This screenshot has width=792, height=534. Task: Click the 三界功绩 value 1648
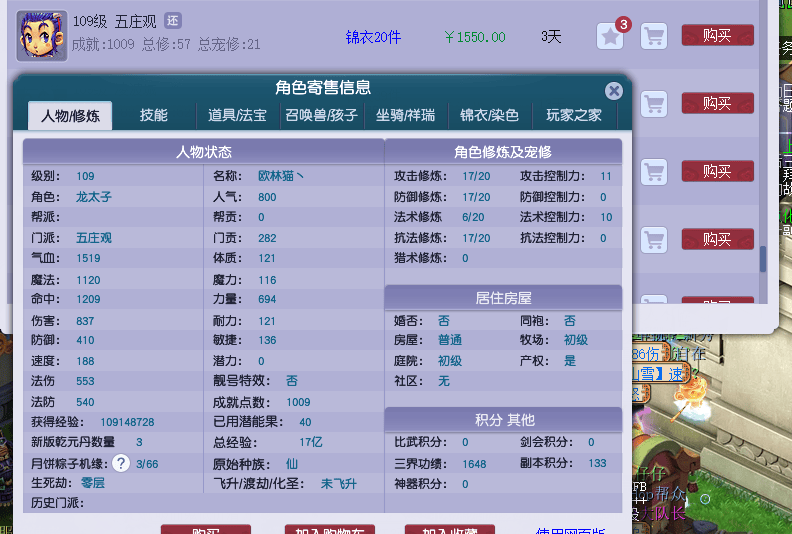point(474,464)
